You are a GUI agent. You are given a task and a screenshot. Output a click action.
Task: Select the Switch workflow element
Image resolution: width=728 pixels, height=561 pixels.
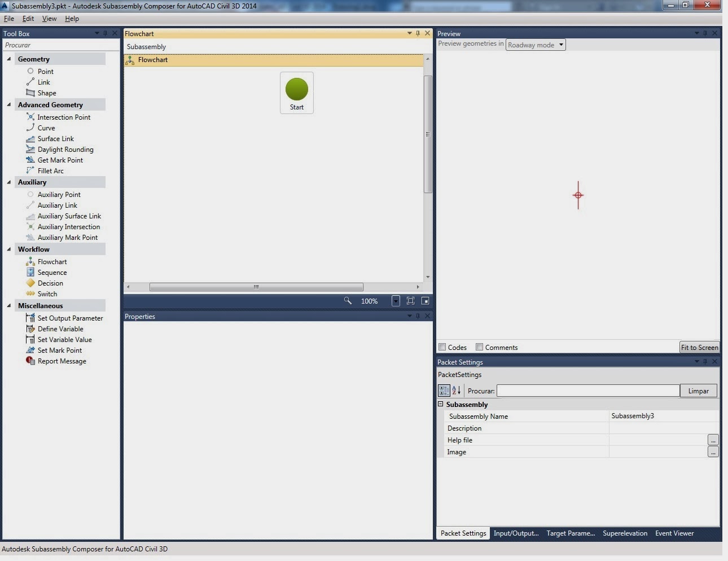(x=42, y=294)
